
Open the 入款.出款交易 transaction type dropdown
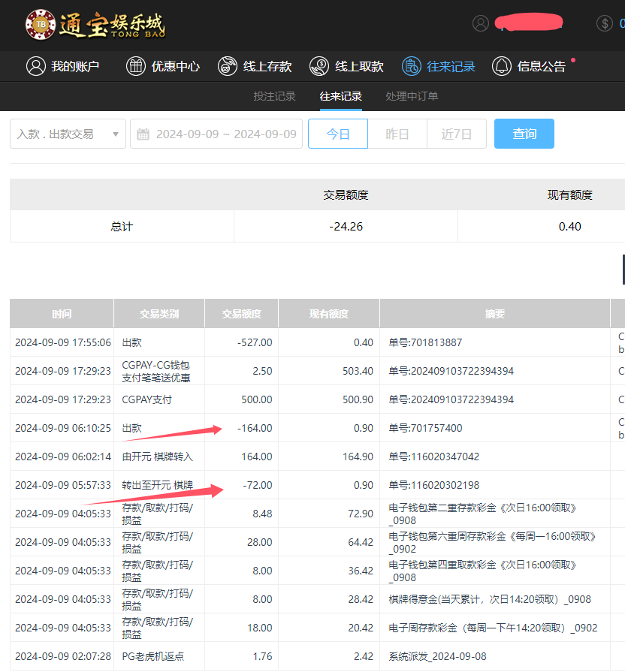pyautogui.click(x=68, y=134)
